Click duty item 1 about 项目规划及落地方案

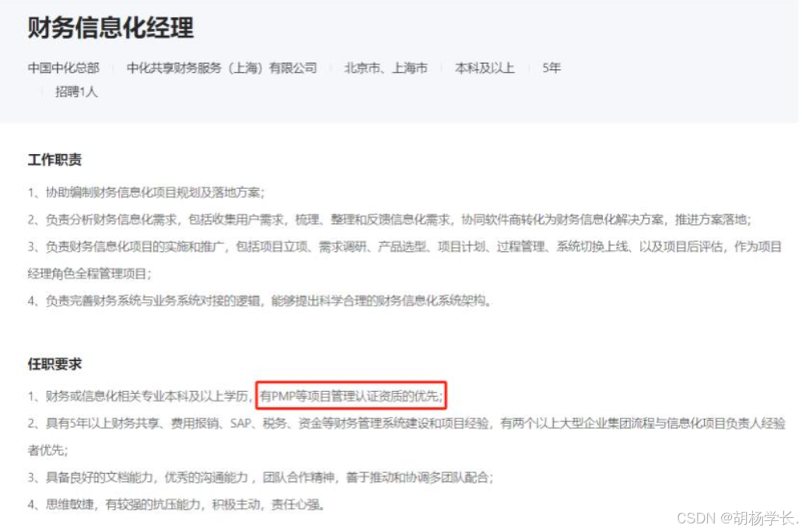click(146, 192)
